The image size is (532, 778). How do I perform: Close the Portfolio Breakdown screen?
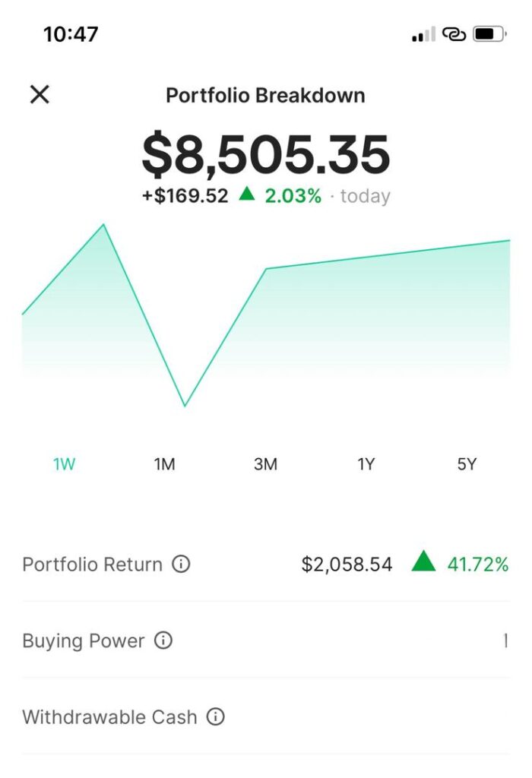[x=40, y=95]
